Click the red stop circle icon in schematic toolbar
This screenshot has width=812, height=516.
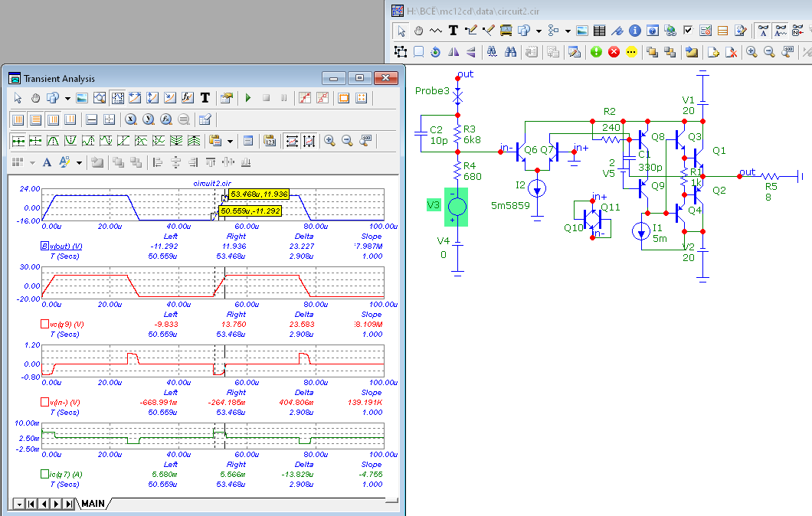click(614, 52)
